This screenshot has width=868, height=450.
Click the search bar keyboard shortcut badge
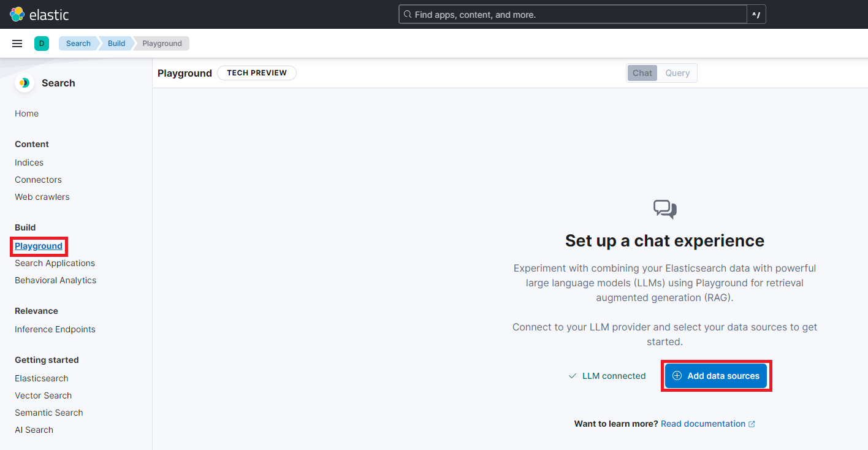click(x=756, y=14)
